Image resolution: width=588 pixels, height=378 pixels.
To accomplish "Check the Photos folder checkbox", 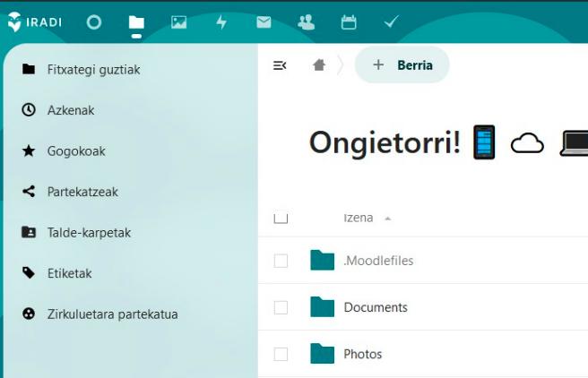I will [x=281, y=354].
